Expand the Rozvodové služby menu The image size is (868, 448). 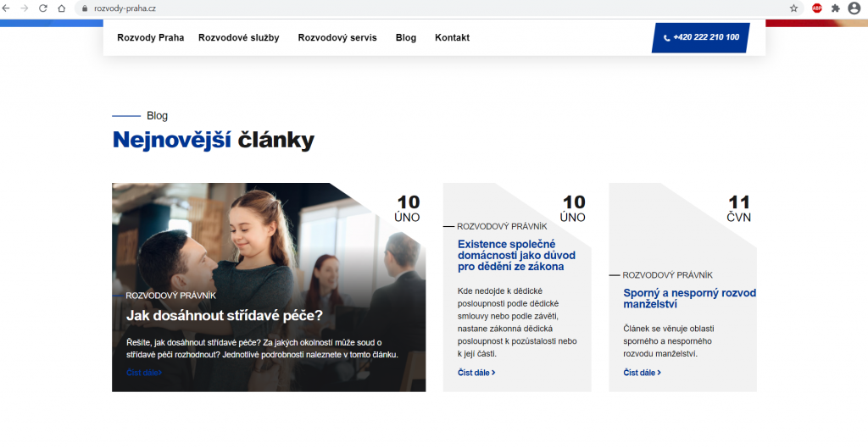[238, 37]
